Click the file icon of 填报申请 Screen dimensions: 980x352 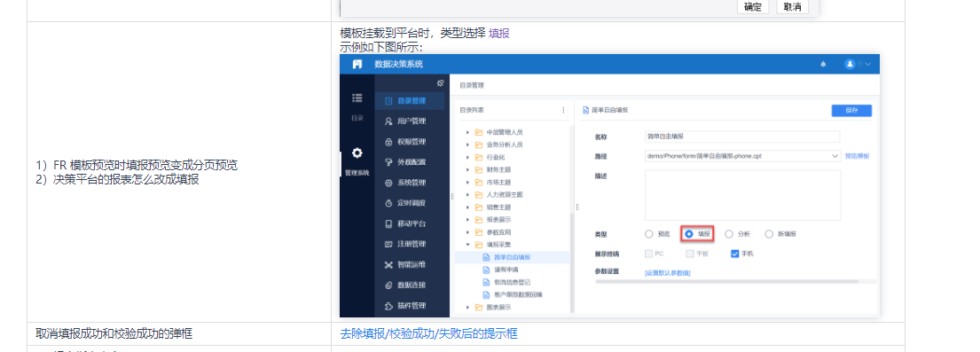click(487, 270)
